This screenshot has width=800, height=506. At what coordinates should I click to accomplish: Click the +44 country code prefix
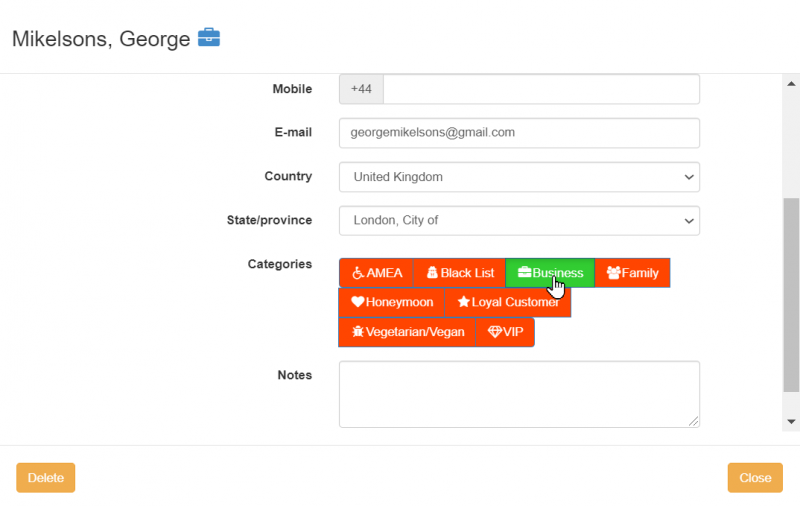coord(361,89)
